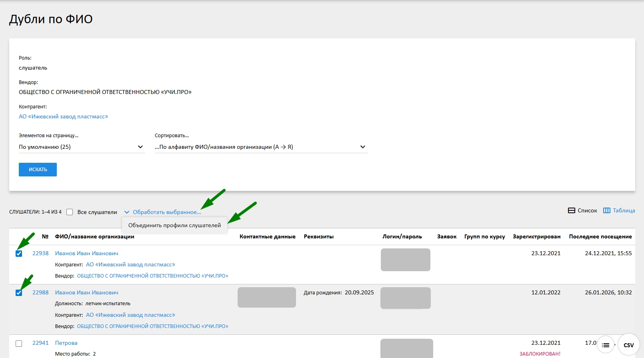Toggle the Все слушатели checkbox
644x358 pixels.
click(70, 212)
